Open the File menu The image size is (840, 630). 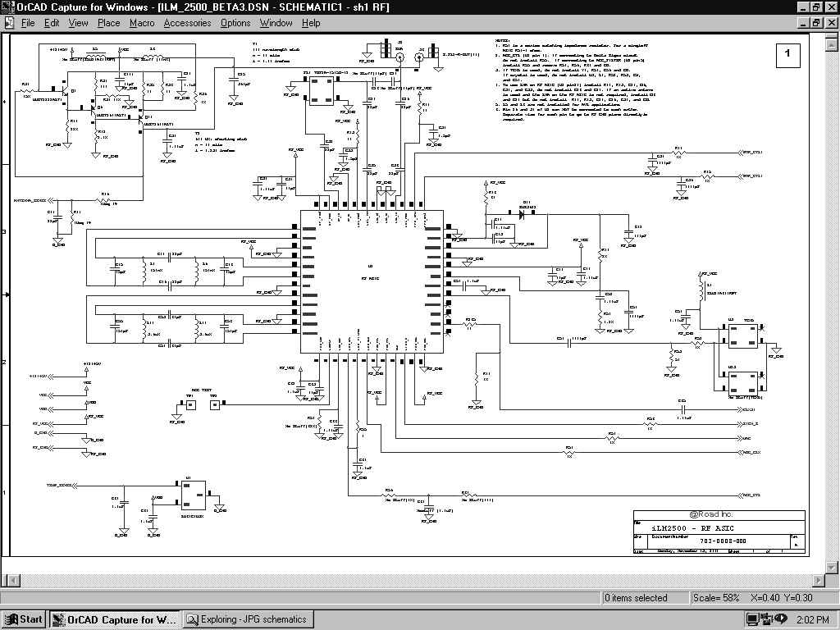click(x=28, y=23)
